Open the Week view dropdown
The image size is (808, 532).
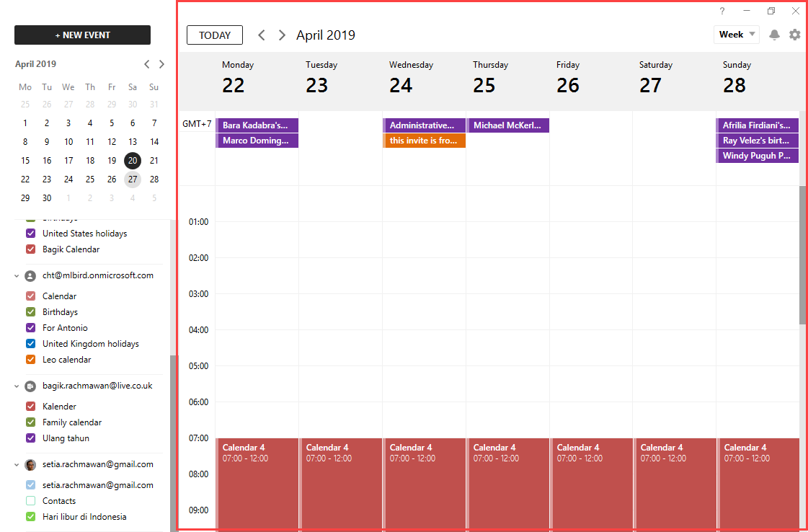tap(737, 35)
